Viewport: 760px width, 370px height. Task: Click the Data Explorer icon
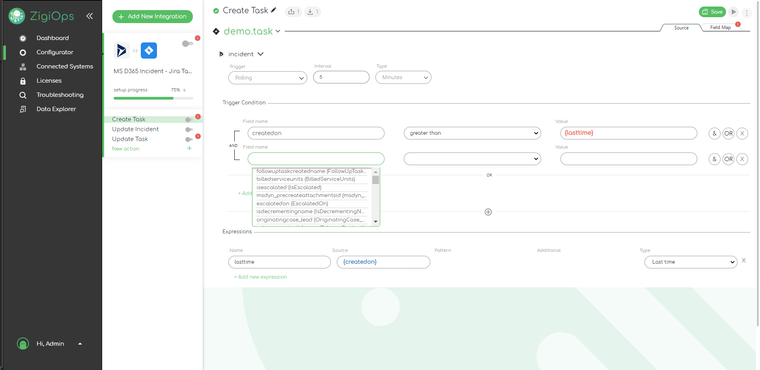click(23, 110)
